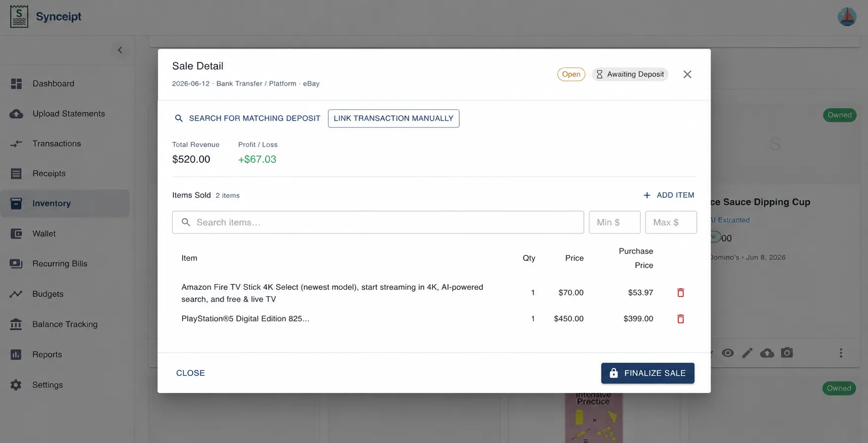The image size is (868, 443).
Task: Navigate to Receipts
Action: 65,174
